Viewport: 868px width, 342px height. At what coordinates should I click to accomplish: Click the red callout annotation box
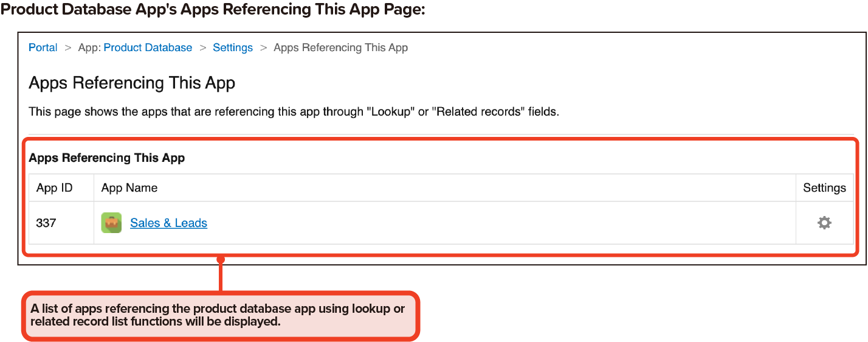pyautogui.click(x=221, y=315)
